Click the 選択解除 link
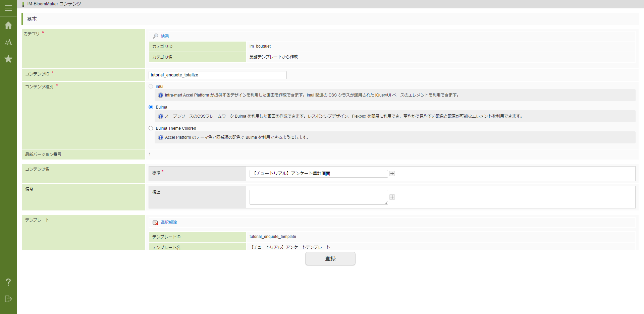Viewport: 644px width, 314px height. pyautogui.click(x=169, y=223)
